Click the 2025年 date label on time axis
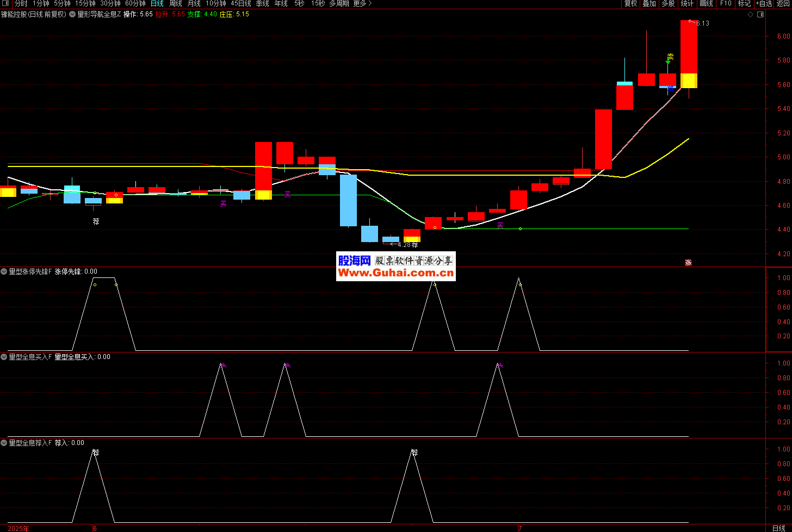 [x=18, y=528]
